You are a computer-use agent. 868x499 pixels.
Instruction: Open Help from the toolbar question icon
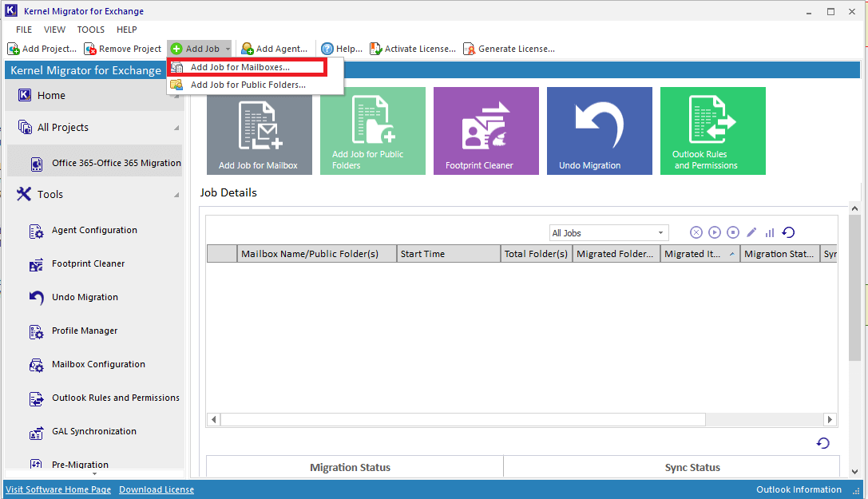[327, 49]
